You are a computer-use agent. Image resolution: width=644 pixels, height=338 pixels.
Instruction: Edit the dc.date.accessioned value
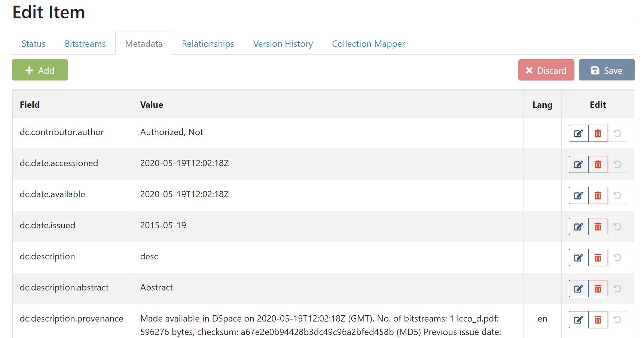point(578,164)
